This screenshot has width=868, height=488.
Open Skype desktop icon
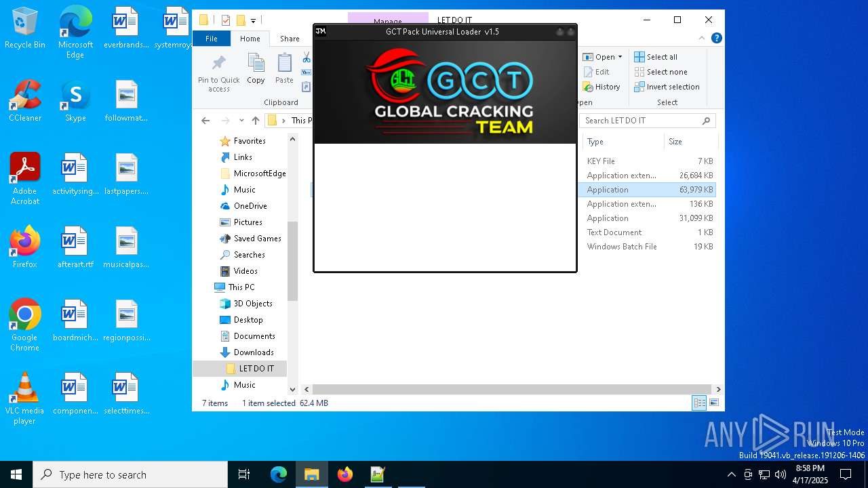(75, 102)
